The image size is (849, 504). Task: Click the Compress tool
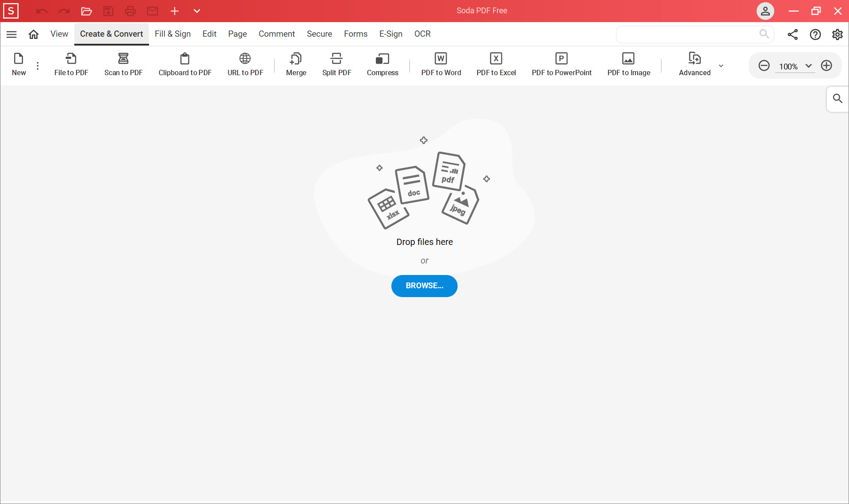click(x=382, y=65)
